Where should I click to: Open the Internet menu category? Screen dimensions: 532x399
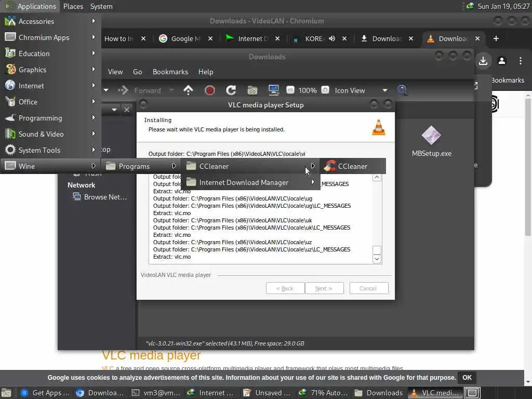click(50, 86)
